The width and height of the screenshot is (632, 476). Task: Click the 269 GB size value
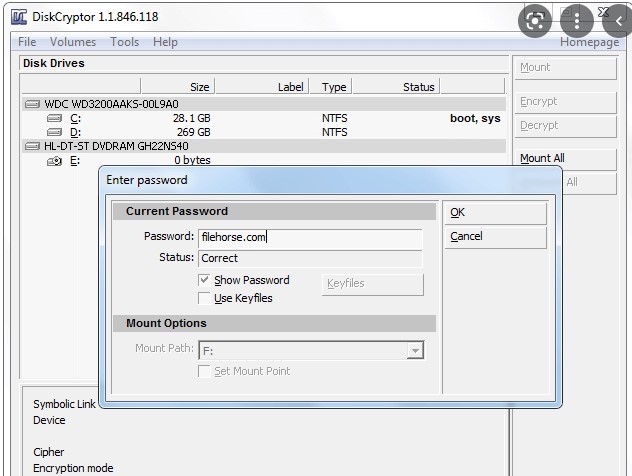(193, 132)
